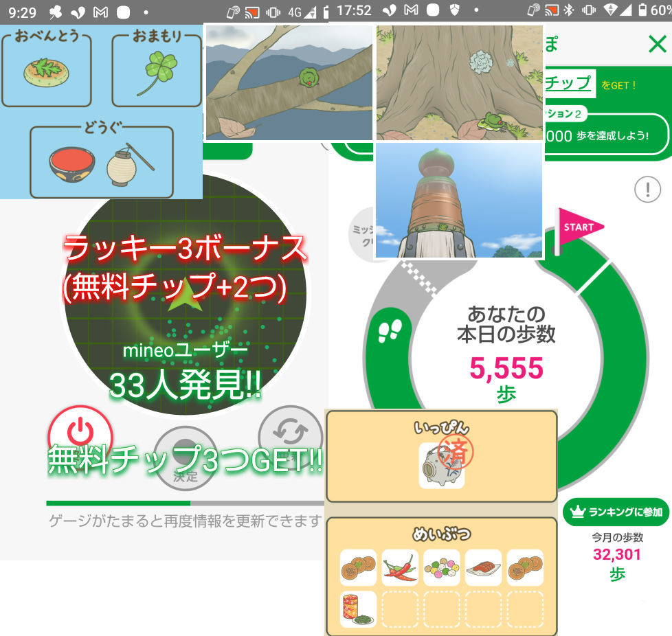Screen dimensions: 672x636
Task: Tap the radar green arrow marker
Action: (x=185, y=295)
